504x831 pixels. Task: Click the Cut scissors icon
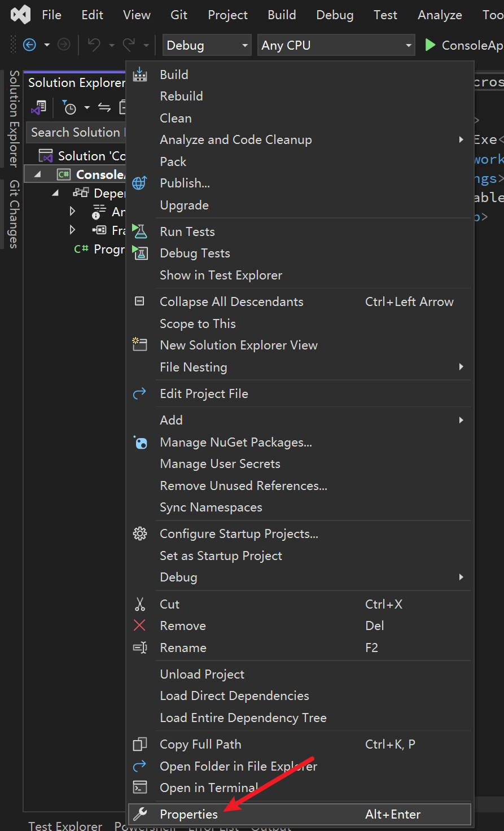tap(140, 604)
